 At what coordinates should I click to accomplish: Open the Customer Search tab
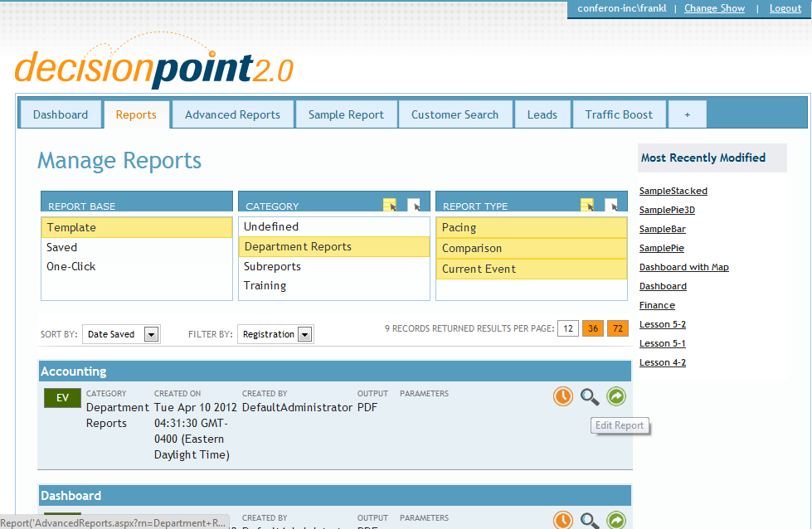455,114
